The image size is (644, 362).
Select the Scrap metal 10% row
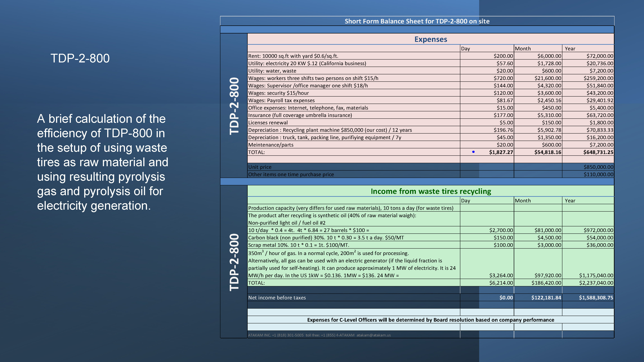pos(298,245)
